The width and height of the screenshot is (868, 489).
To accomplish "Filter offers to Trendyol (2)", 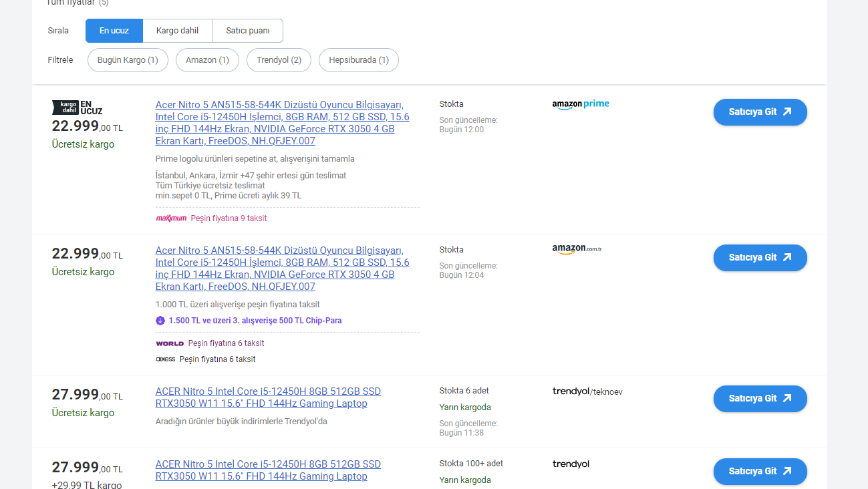I will click(279, 60).
